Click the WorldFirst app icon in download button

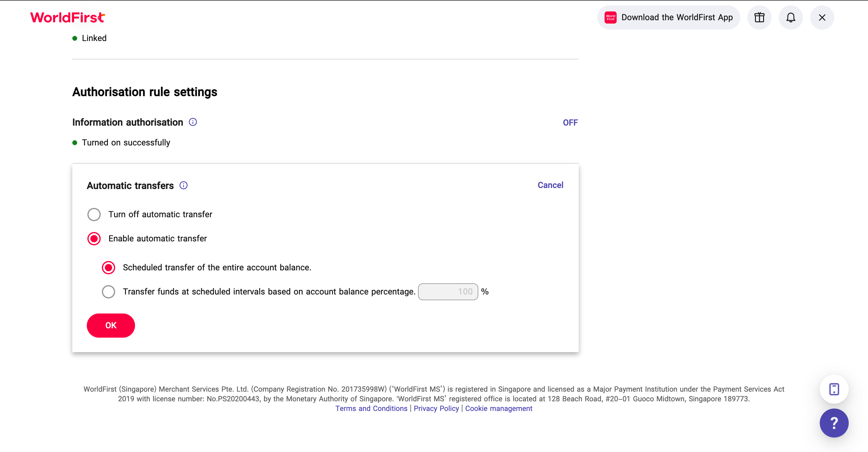(x=610, y=18)
